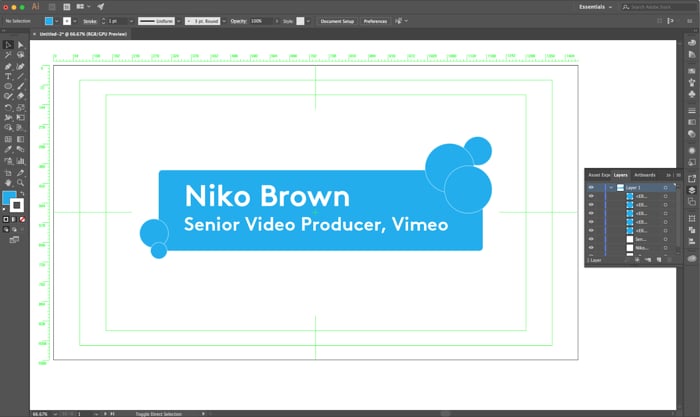Select the Column Graph tool

(21, 161)
